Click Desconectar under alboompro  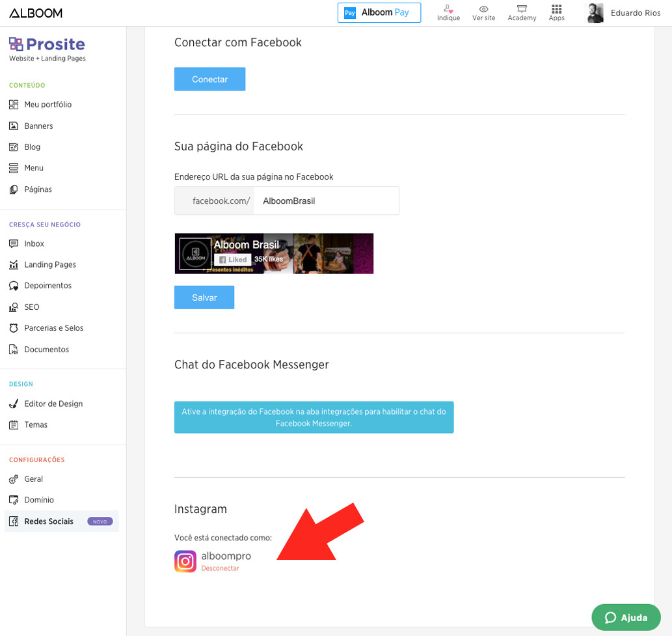point(220,568)
